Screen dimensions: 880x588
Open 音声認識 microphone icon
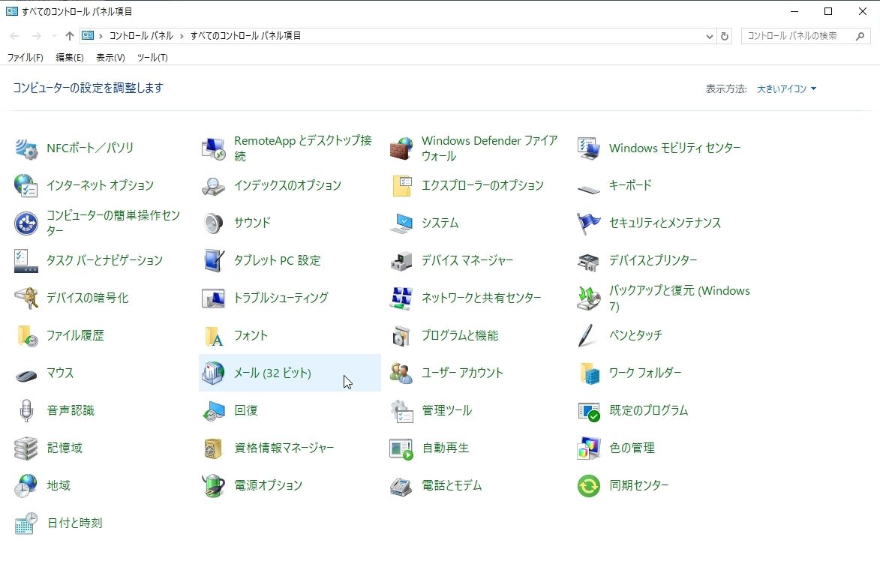point(26,411)
